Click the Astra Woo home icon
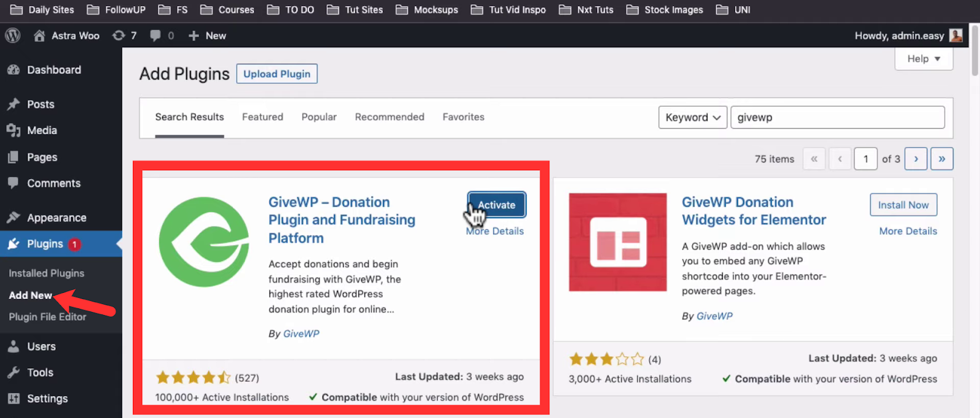Image resolution: width=980 pixels, height=418 pixels. coord(39,36)
